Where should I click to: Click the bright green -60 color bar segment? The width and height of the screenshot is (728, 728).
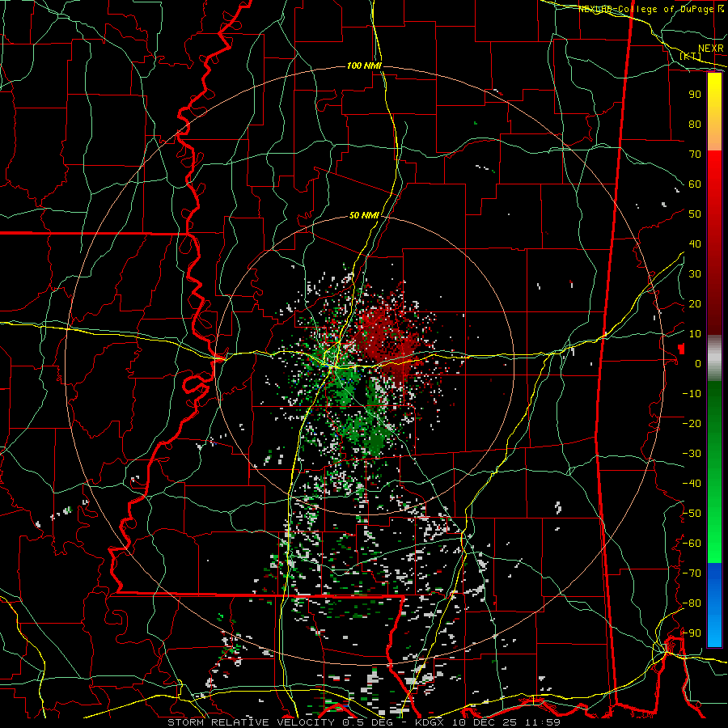[714, 548]
